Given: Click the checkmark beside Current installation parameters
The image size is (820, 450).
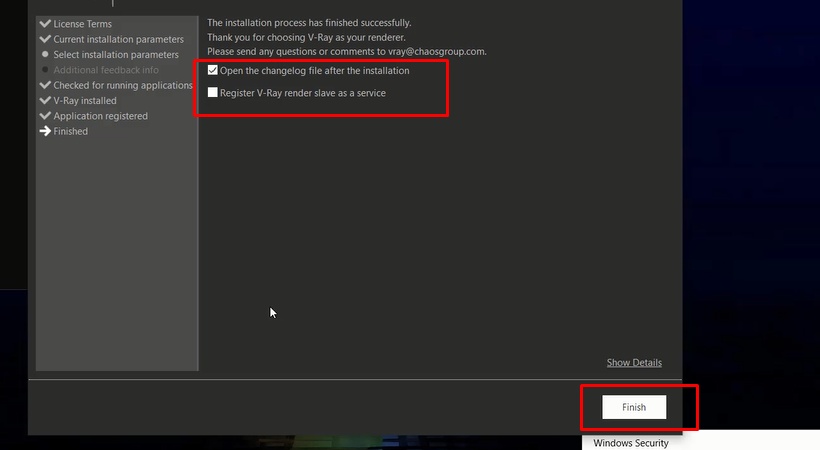Looking at the screenshot, I should click(45, 39).
